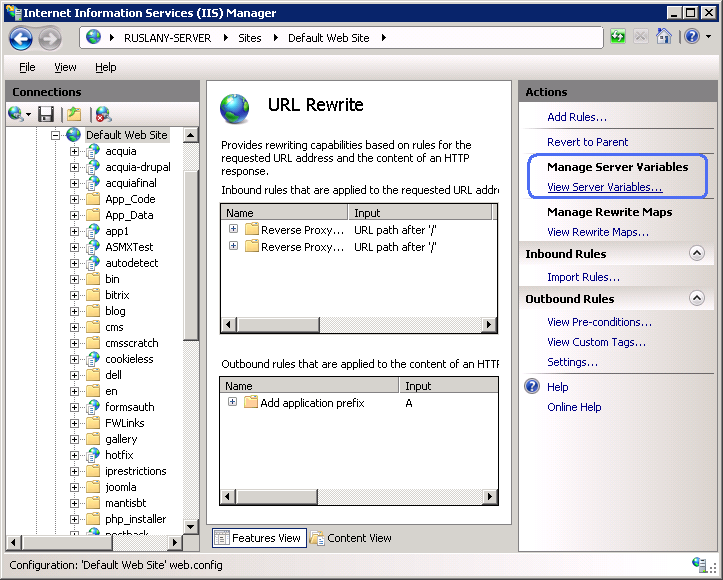This screenshot has width=723, height=580.
Task: Click the Delete Connection icon in Connections toolbar
Action: tap(102, 114)
